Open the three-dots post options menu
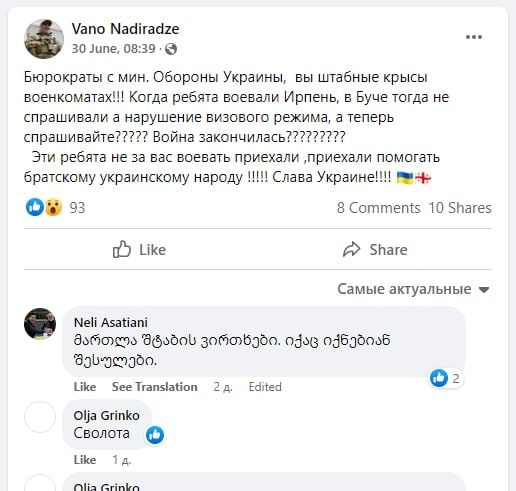The image size is (516, 491). (474, 37)
